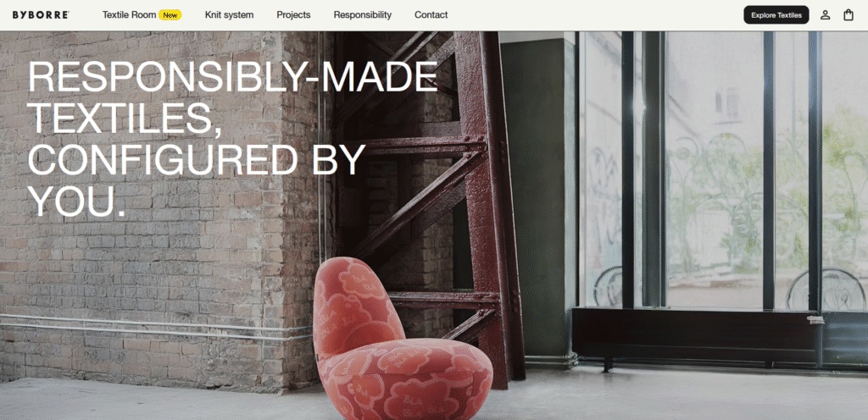Viewport: 868px width, 420px height.
Task: Click the Explore Textiles button
Action: coord(776,15)
